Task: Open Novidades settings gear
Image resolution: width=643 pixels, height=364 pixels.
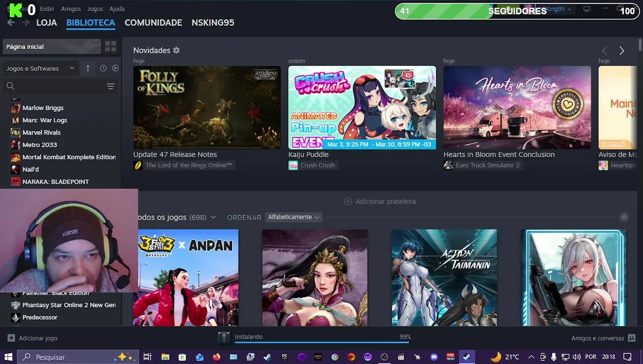Action: [176, 50]
